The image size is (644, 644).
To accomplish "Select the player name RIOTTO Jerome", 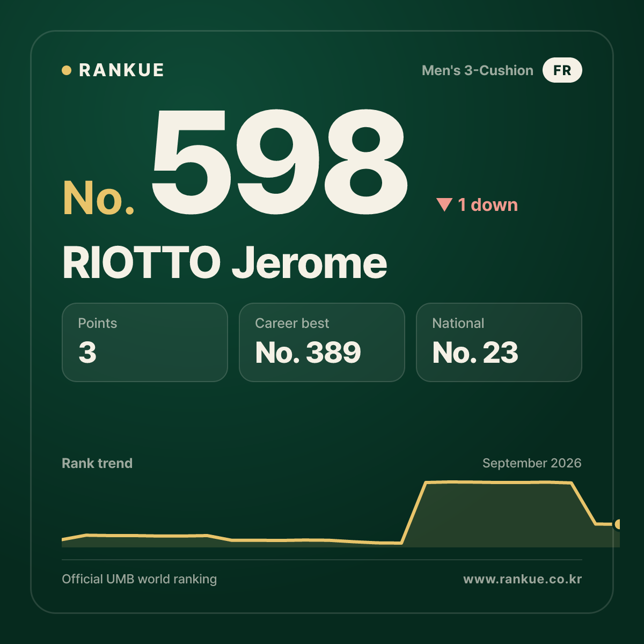I will 224,263.
